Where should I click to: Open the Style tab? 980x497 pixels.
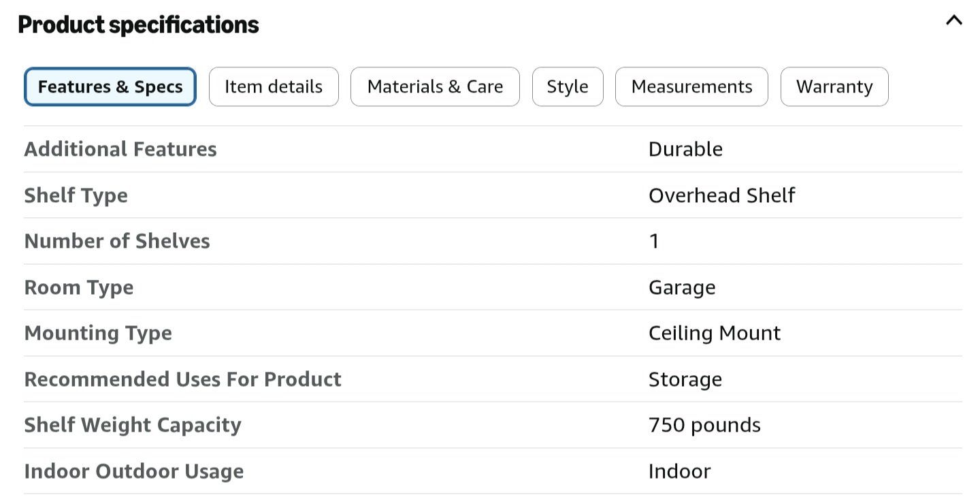(568, 86)
